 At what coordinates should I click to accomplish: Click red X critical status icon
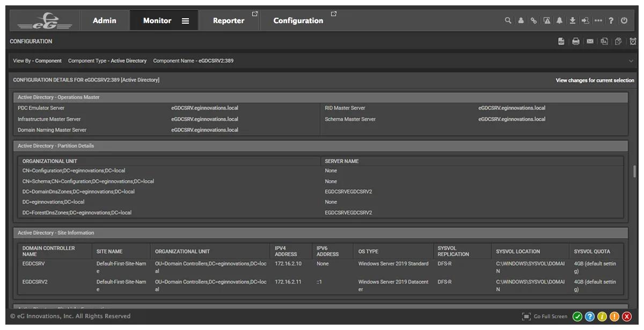(x=627, y=317)
